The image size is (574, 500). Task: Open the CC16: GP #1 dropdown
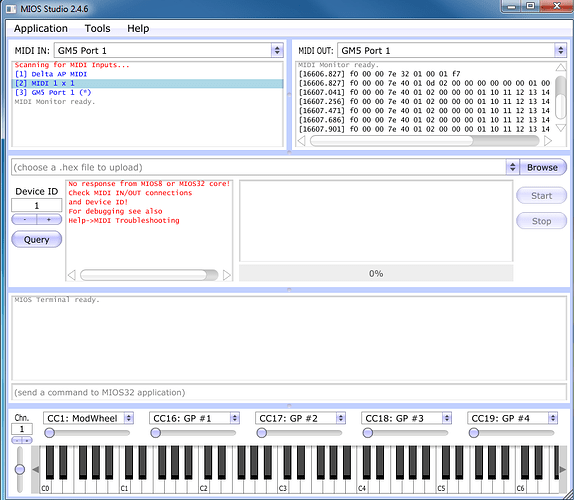[x=235, y=418]
